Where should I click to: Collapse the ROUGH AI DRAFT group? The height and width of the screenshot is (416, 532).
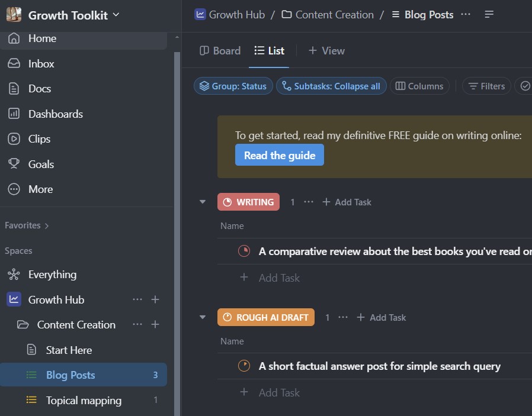click(x=203, y=318)
